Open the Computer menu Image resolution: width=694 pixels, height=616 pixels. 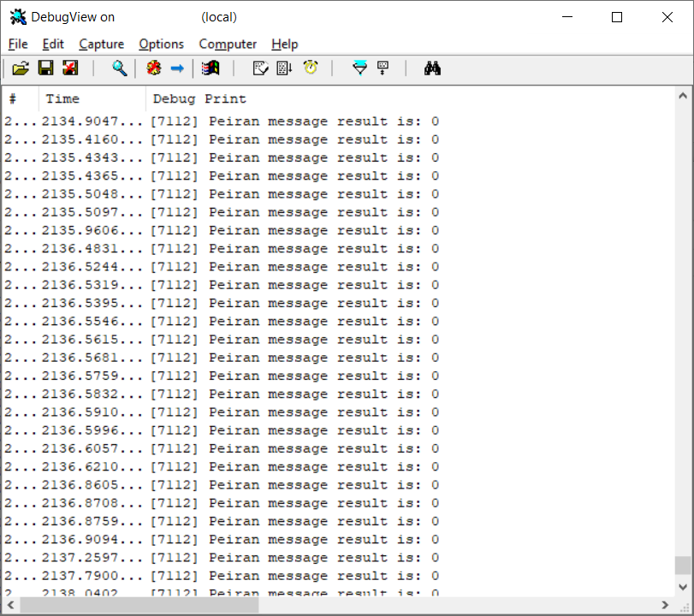tap(228, 44)
